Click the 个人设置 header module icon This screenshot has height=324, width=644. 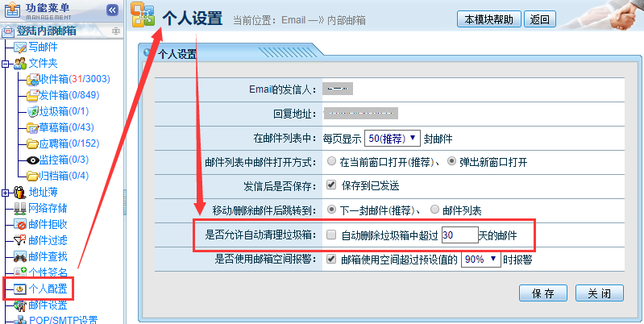tap(143, 15)
